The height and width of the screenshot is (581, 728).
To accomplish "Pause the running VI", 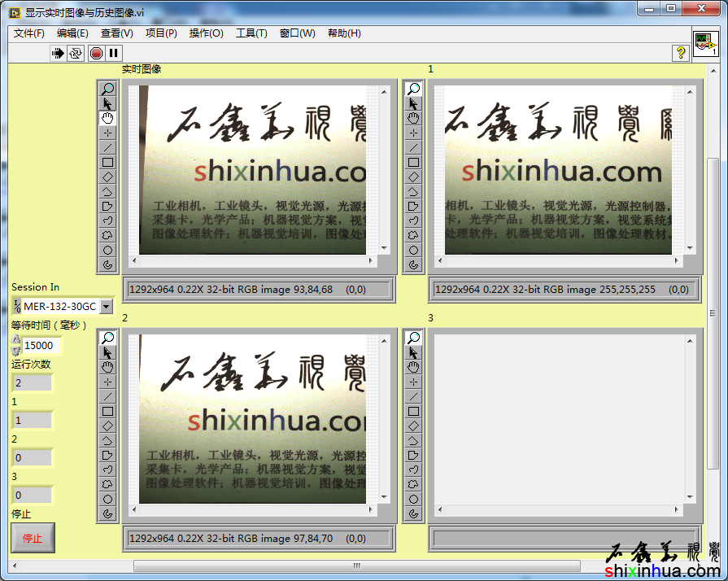I will click(x=114, y=53).
